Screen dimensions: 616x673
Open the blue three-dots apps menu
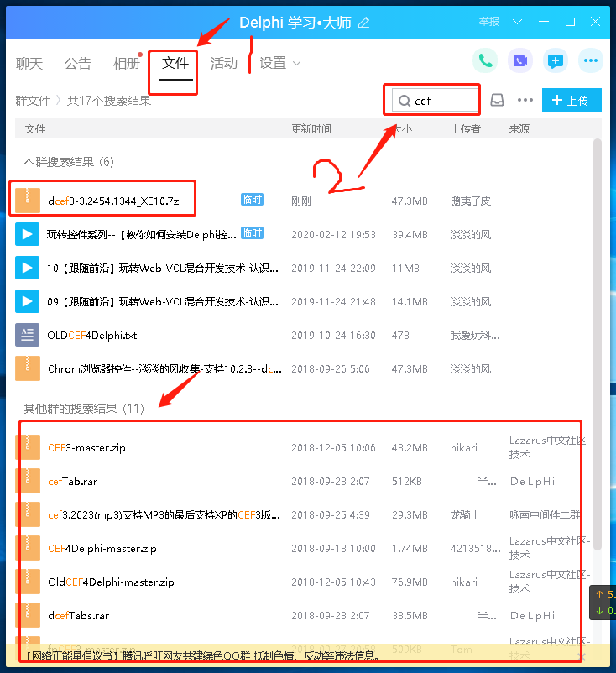point(590,60)
